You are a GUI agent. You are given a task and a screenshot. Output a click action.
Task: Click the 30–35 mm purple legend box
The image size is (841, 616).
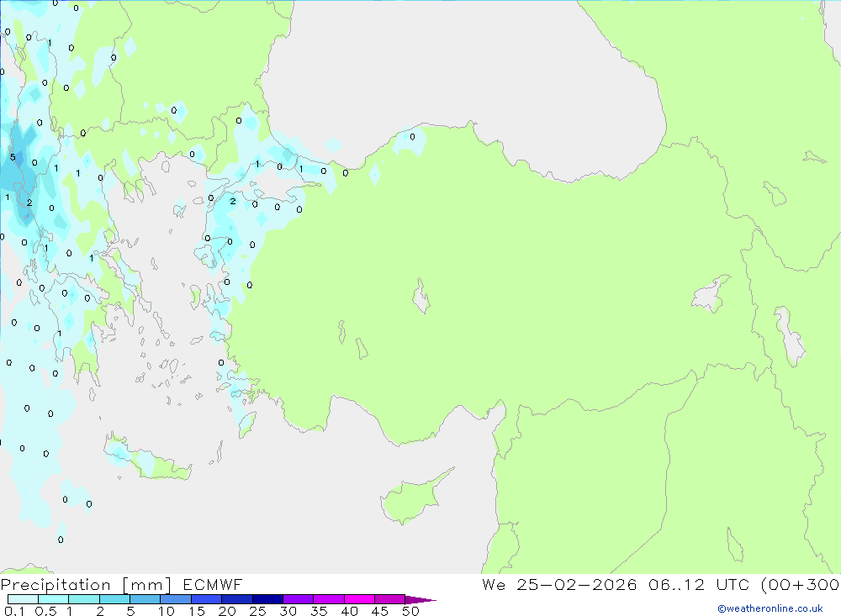point(299,599)
